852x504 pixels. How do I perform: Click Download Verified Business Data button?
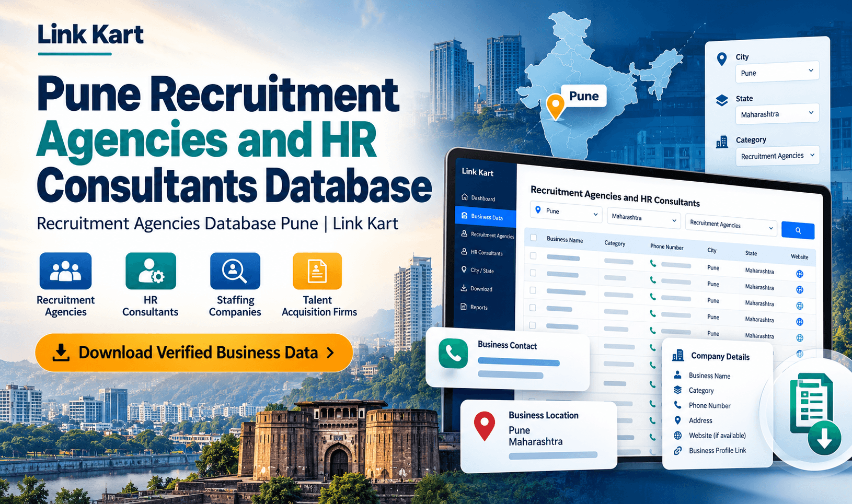click(194, 353)
